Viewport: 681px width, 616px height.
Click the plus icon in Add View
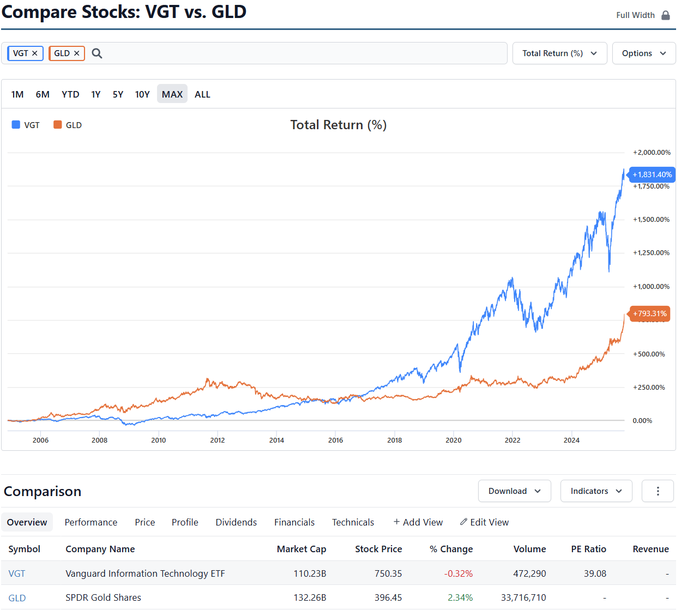pyautogui.click(x=397, y=522)
